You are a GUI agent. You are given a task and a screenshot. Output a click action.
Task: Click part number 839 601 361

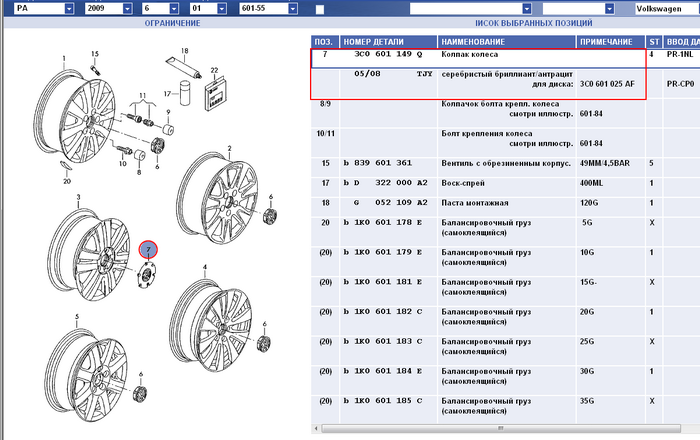(383, 163)
